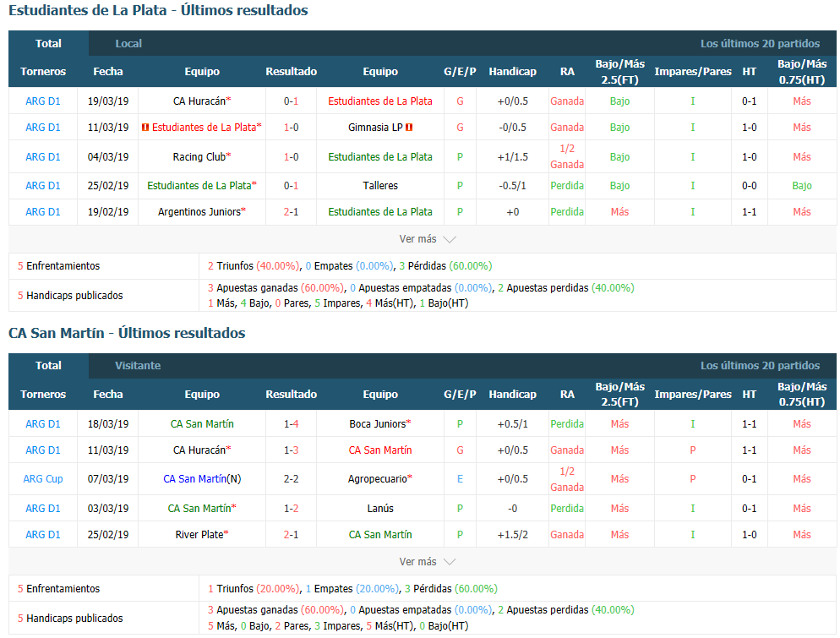Click ARG D1 link on 19/03/19 row

pos(43,101)
